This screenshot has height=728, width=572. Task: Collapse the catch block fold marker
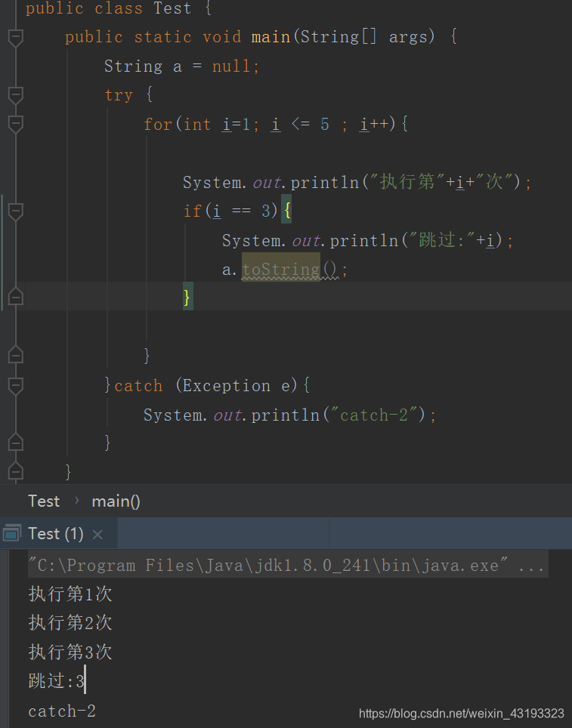tap(15, 386)
